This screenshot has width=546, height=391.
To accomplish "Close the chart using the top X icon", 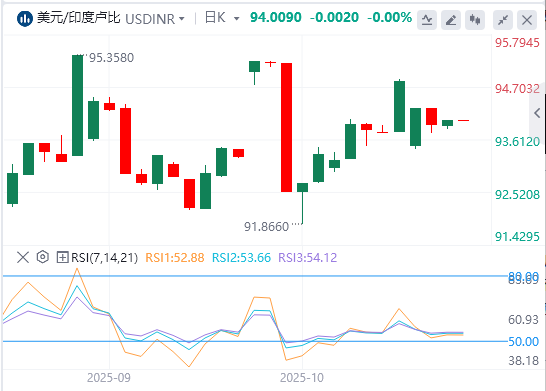I will [x=527, y=20].
